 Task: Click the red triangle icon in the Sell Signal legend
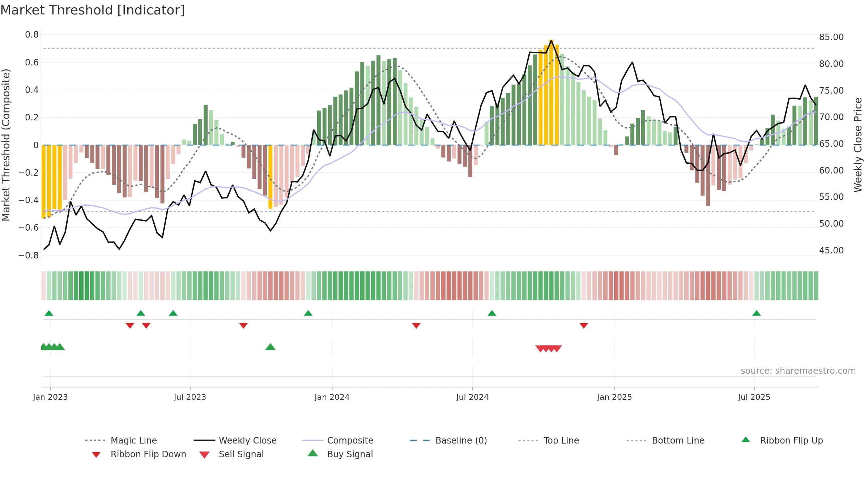point(204,455)
